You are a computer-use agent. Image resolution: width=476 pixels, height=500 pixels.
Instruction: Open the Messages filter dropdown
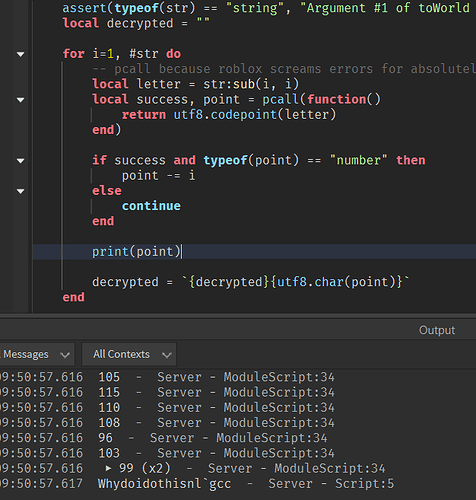click(x=37, y=354)
